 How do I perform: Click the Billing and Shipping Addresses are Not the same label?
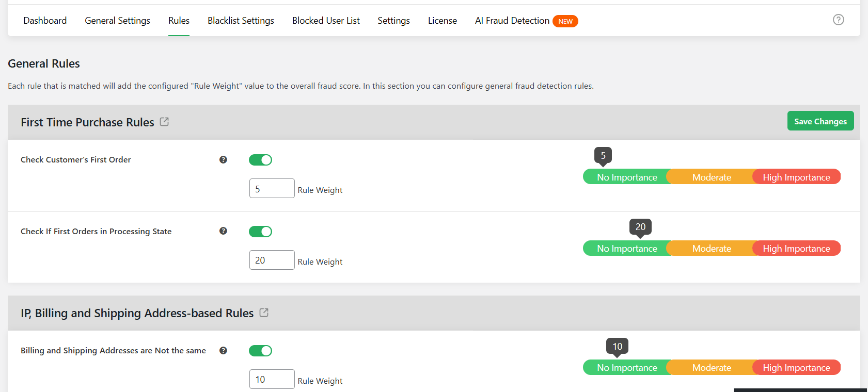click(113, 351)
